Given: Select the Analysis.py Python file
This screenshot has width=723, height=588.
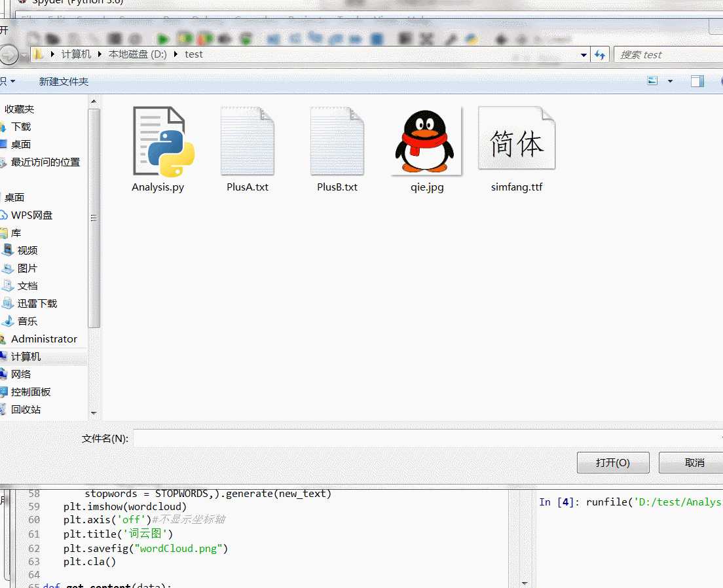Looking at the screenshot, I should click(158, 149).
